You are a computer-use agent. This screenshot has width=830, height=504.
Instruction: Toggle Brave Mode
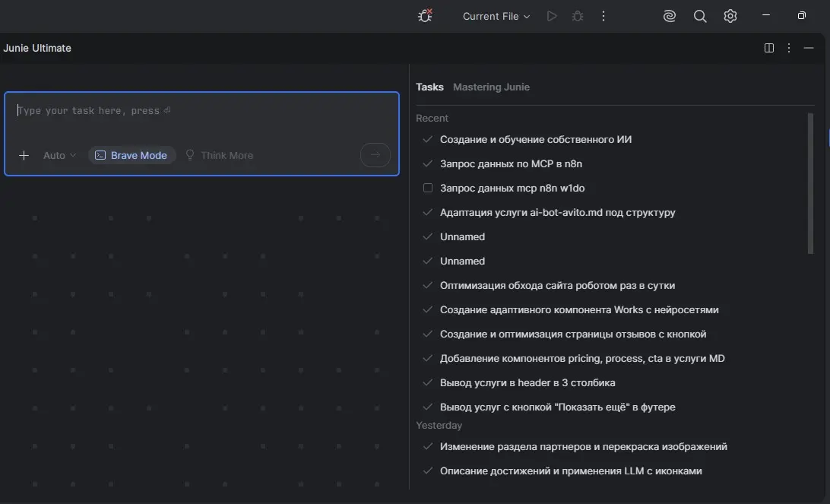click(x=131, y=155)
